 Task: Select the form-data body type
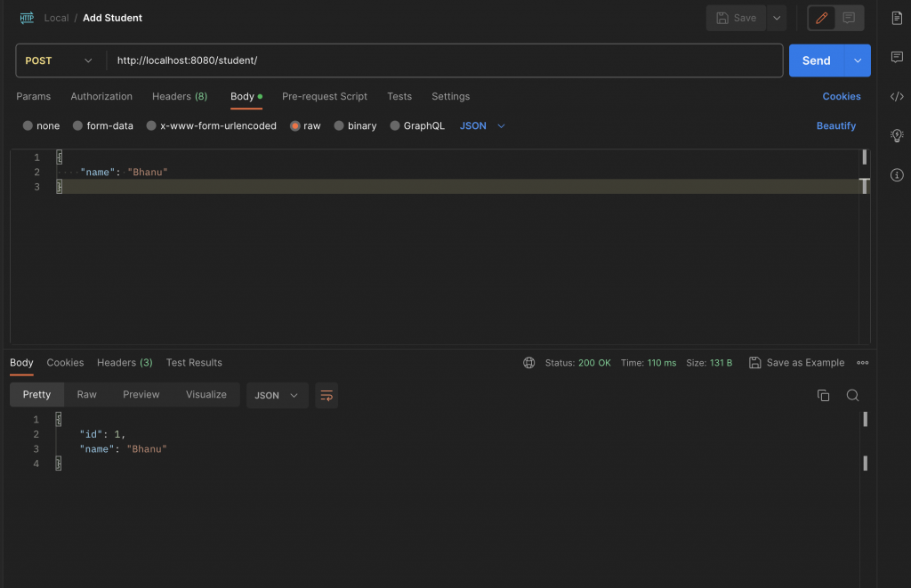(77, 125)
